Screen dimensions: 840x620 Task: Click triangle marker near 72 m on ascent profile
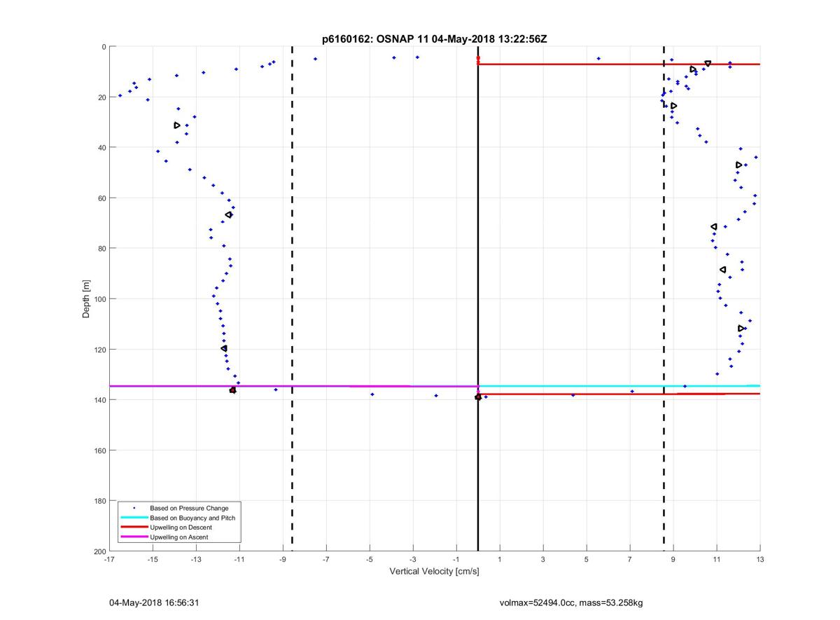[x=714, y=227]
